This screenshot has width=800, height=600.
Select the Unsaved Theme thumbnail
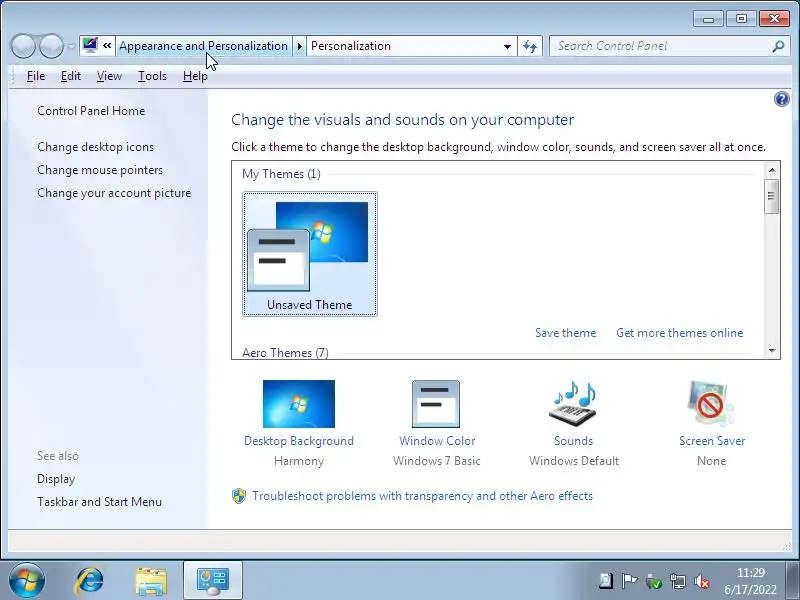[310, 254]
